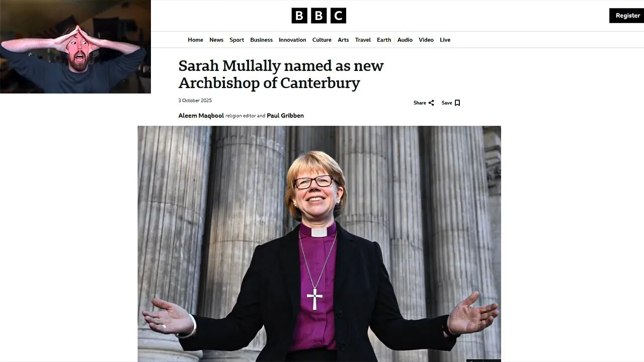
Task: Open author Aleem Maqbool's profile link
Action: (x=201, y=116)
